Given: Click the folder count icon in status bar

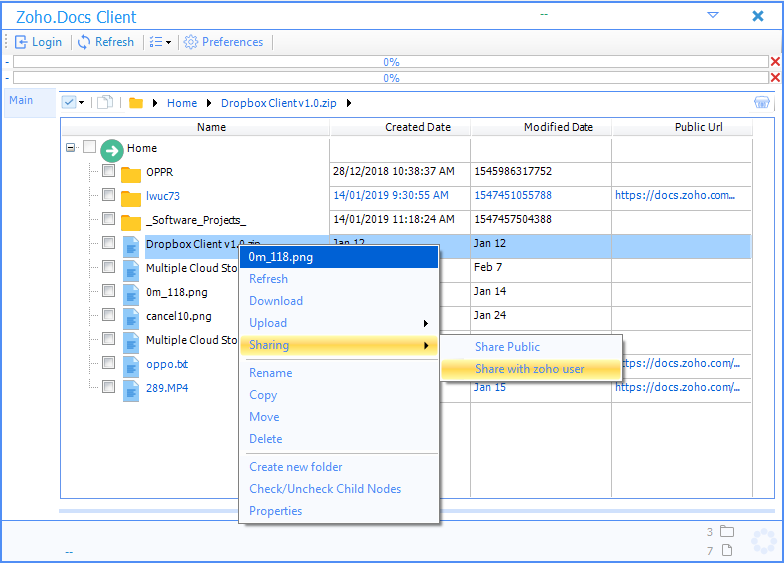Looking at the screenshot, I should tap(726, 531).
